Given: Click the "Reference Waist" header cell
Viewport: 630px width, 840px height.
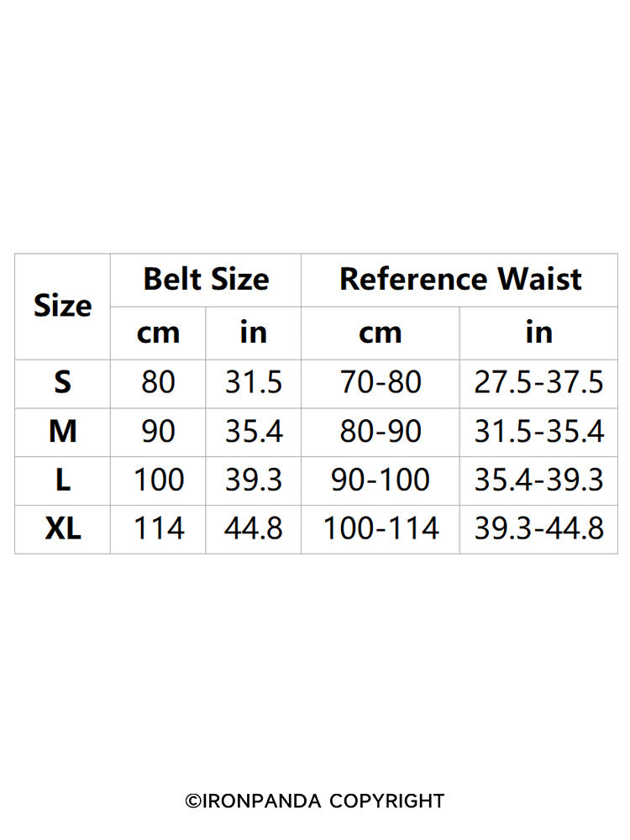Looking at the screenshot, I should point(459,279).
